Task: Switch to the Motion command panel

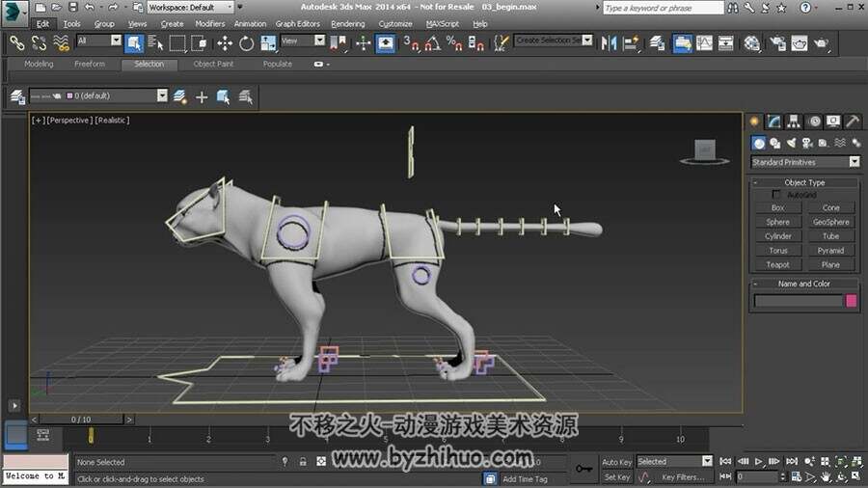Action: point(814,122)
